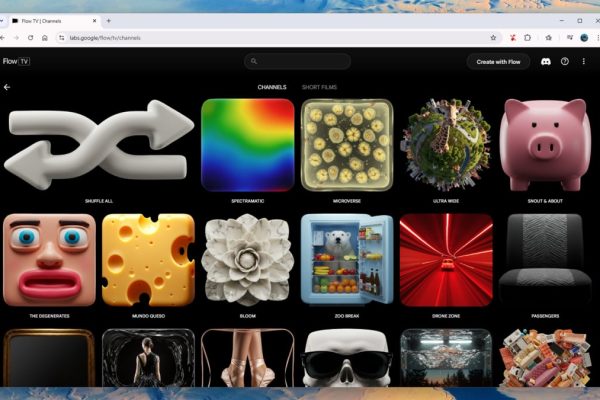Open the pile of furniture thumbnail

pyautogui.click(x=545, y=358)
